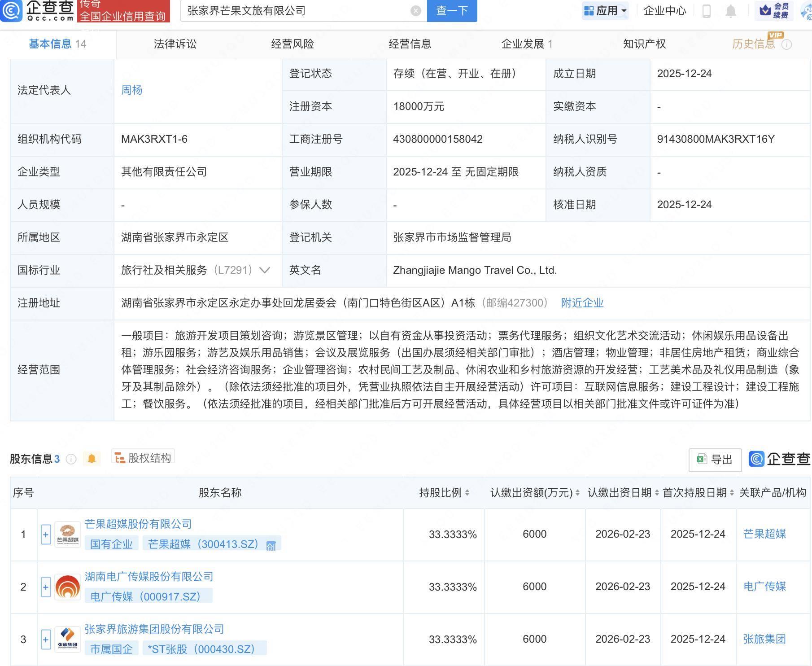Screen dimensions: 812x666
Task: Click the info circle icon next to 股东信息
Action: click(71, 459)
